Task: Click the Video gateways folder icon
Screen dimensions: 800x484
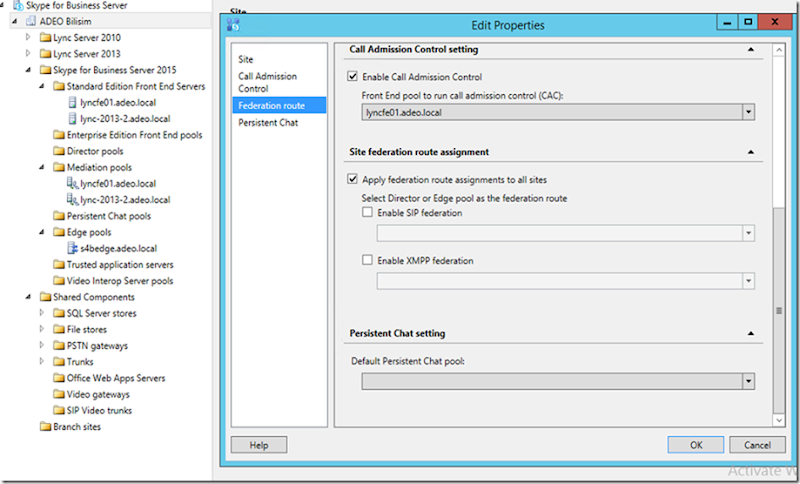Action: pos(59,394)
